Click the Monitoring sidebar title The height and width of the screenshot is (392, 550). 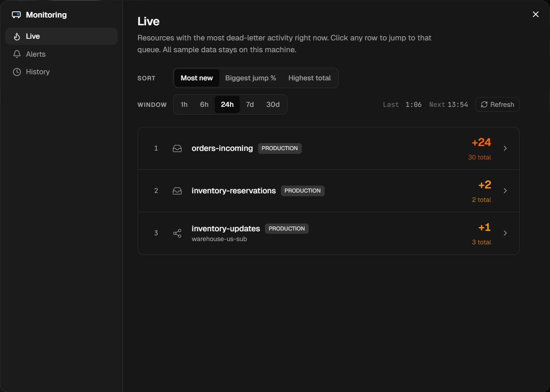pyautogui.click(x=46, y=15)
